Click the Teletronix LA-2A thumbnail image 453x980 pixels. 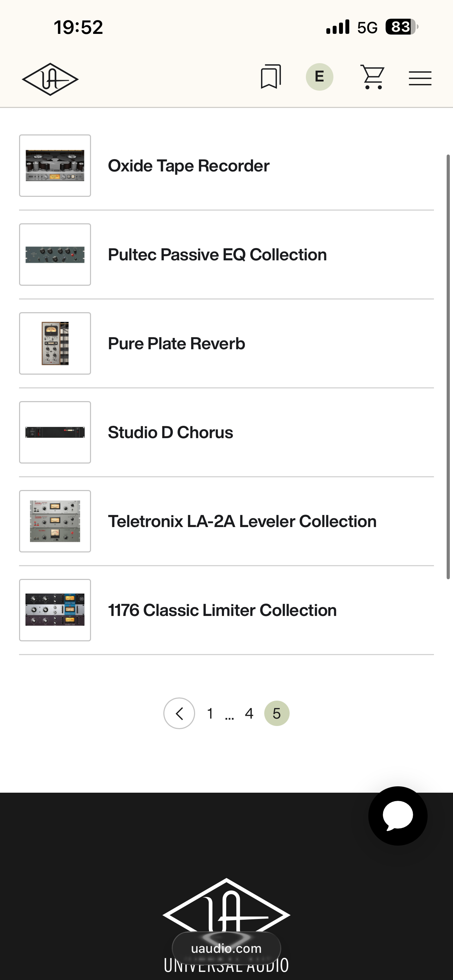point(55,521)
